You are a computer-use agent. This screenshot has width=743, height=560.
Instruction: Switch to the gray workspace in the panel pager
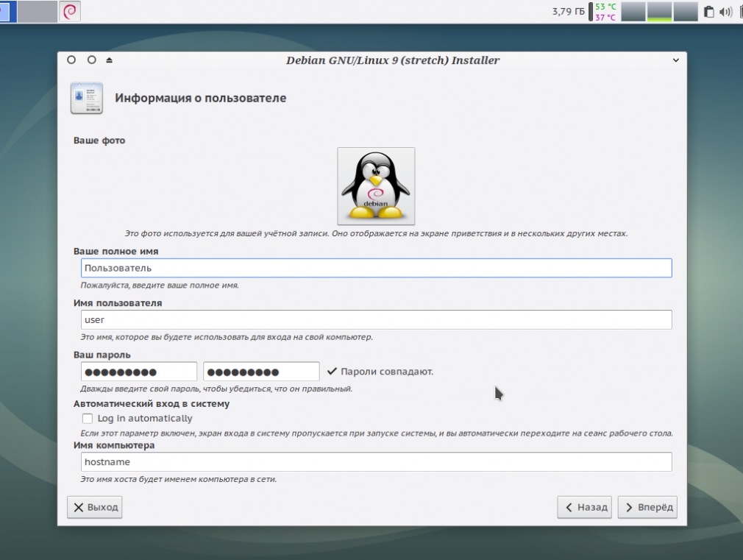(38, 11)
